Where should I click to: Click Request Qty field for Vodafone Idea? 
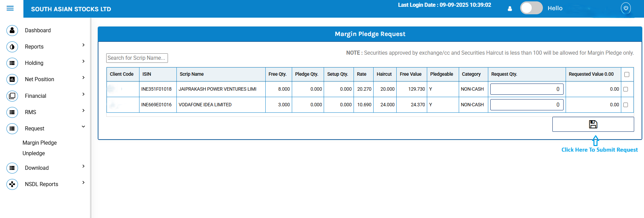point(527,105)
